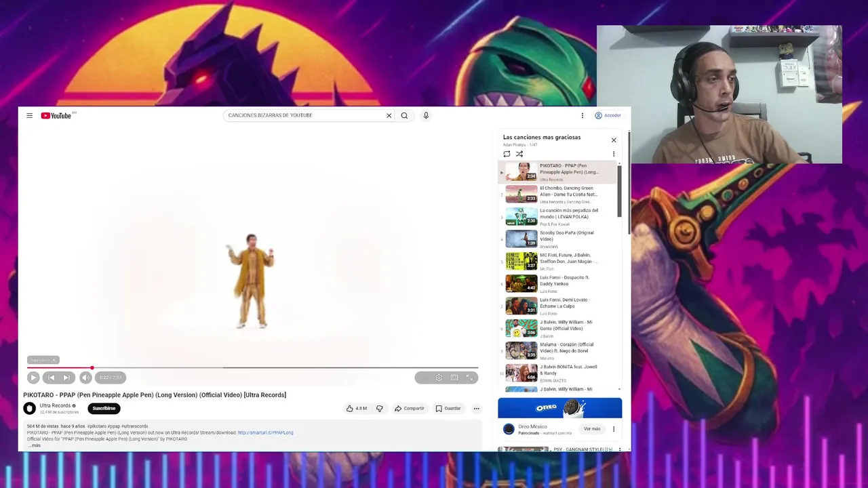Image resolution: width=868 pixels, height=488 pixels.
Task: Click the playlist scrollbar
Action: click(619, 191)
